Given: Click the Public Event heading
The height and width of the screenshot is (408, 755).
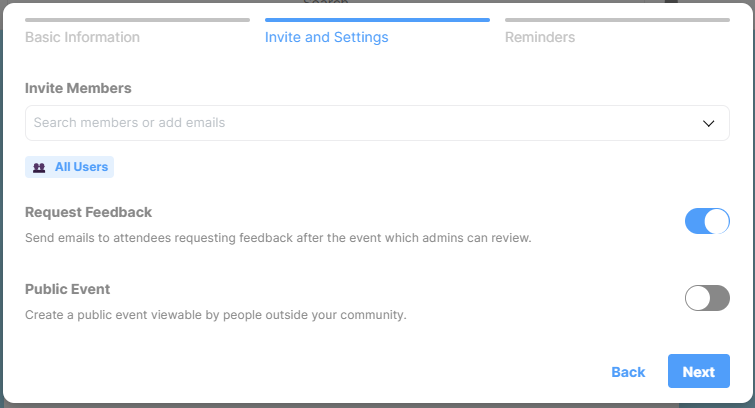Looking at the screenshot, I should click(x=67, y=289).
